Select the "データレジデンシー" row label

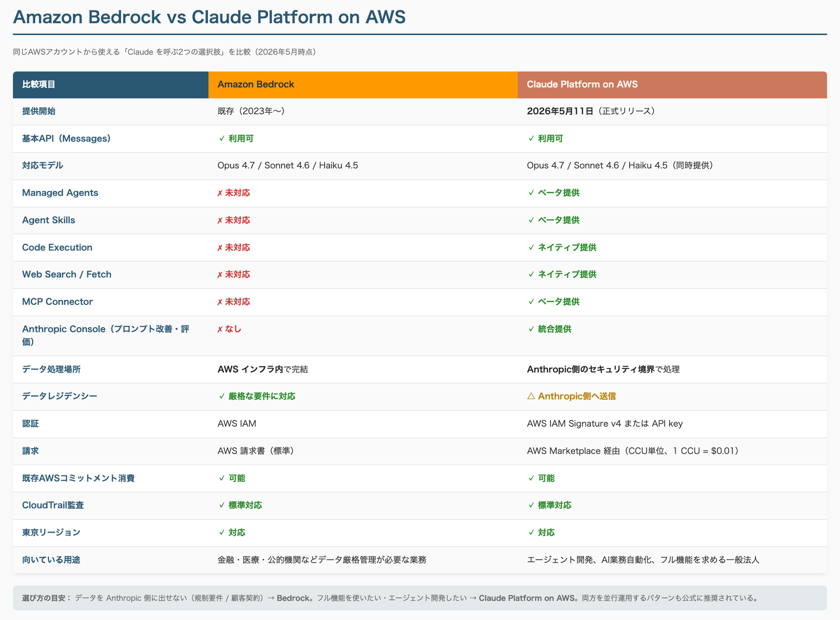(x=60, y=396)
